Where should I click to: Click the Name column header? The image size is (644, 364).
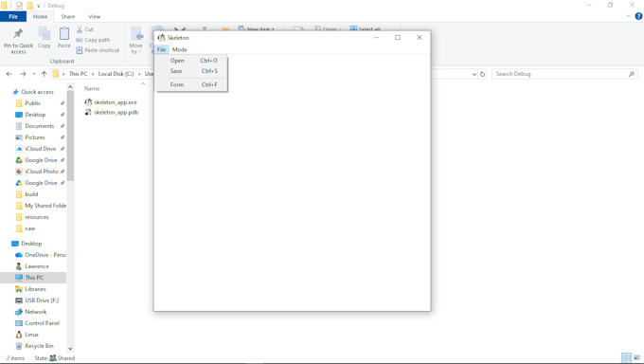[92, 88]
